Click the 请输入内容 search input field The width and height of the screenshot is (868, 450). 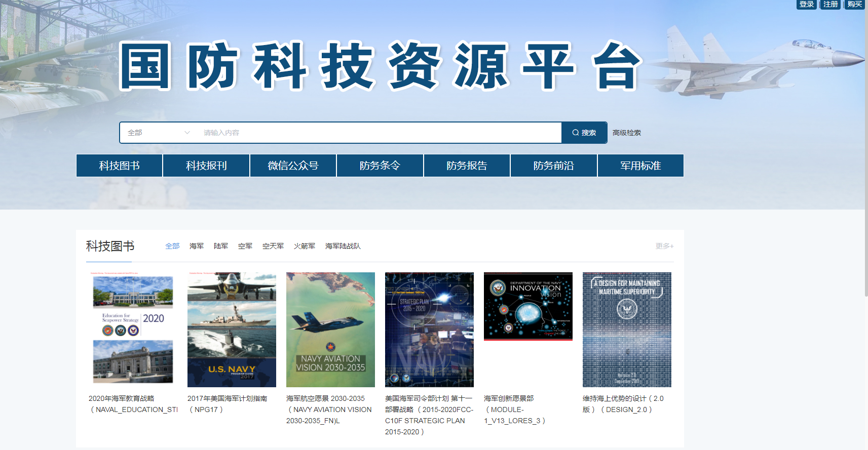(379, 133)
